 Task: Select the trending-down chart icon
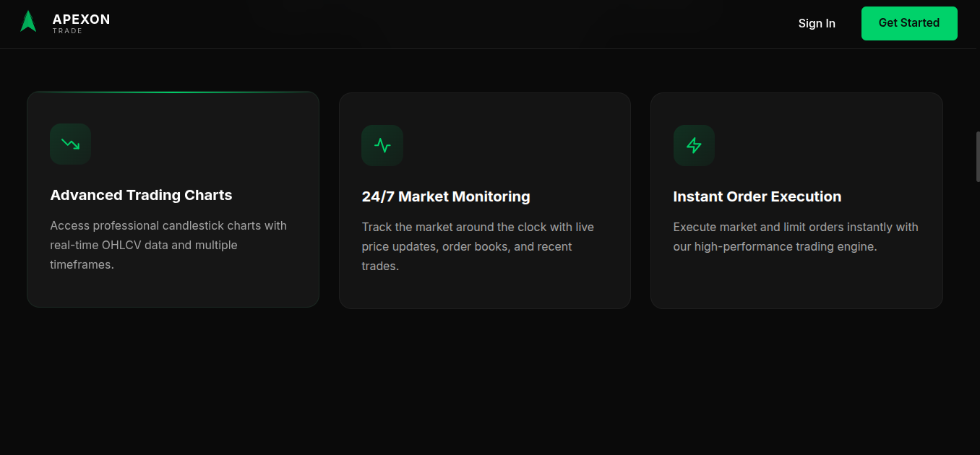pyautogui.click(x=70, y=144)
